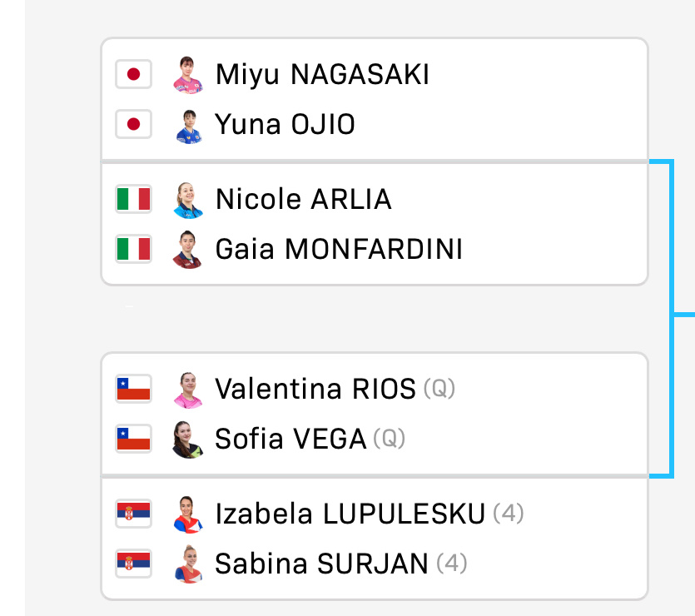Open Sofia Vega's player avatar
The image size is (695, 616).
pyautogui.click(x=187, y=440)
